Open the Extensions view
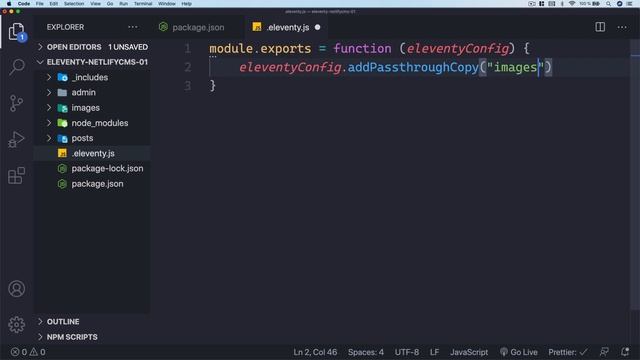The height and width of the screenshot is (360, 640). (16, 176)
